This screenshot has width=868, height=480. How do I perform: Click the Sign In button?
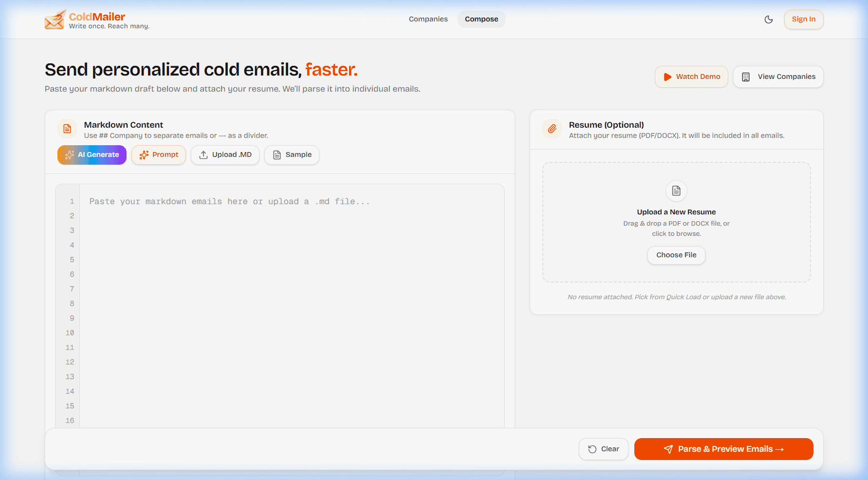pos(804,19)
